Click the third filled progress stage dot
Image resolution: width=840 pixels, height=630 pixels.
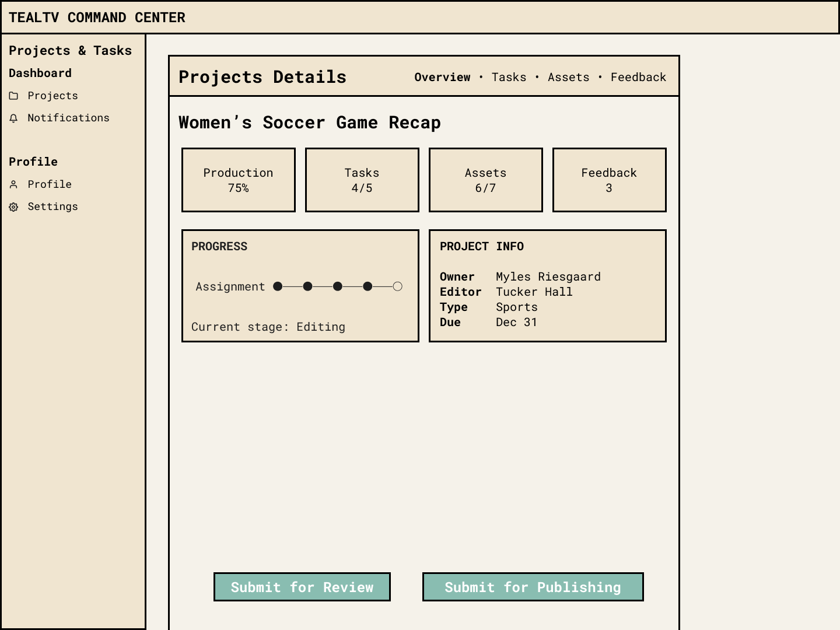point(338,286)
